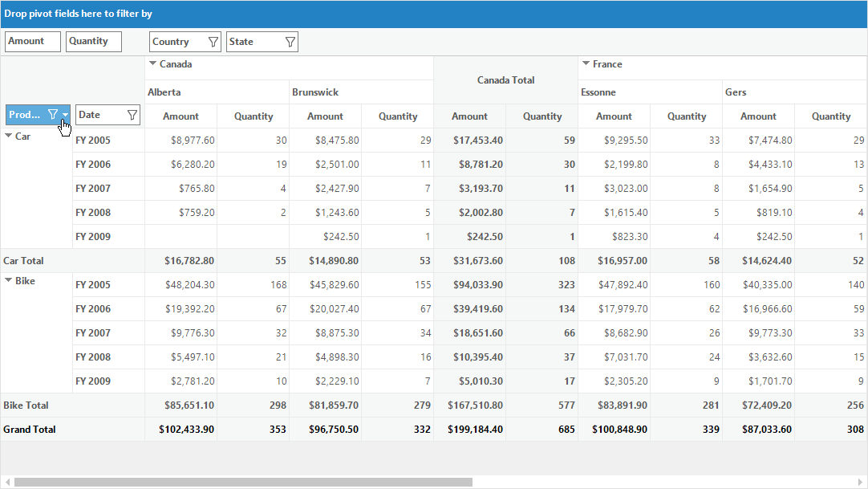Select the Canada Total column header

click(x=505, y=79)
